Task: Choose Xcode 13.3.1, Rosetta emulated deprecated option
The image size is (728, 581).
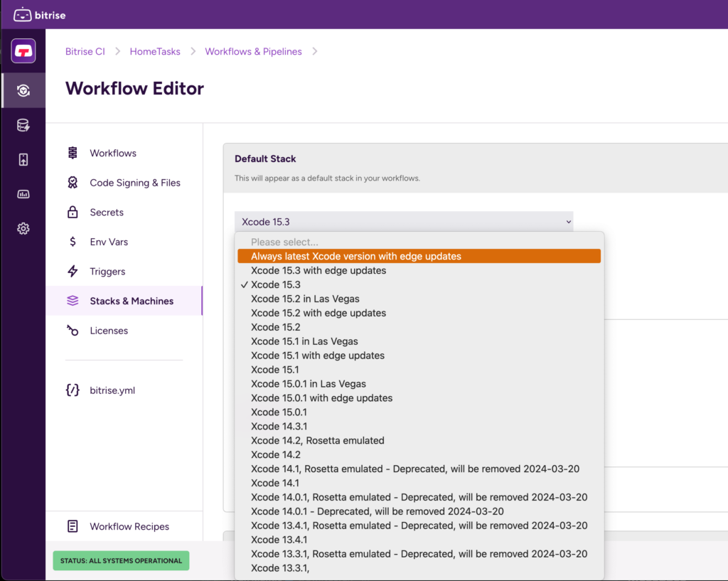Action: pos(419,553)
